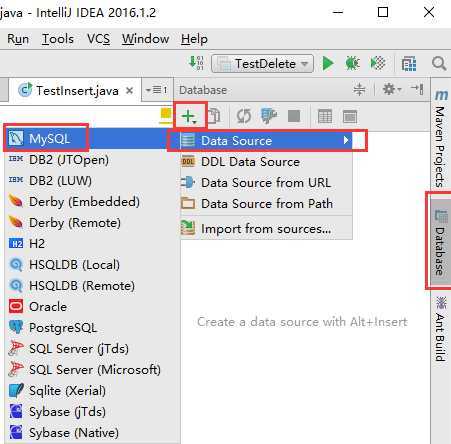Open the VCS menu
451x444 pixels.
(98, 39)
